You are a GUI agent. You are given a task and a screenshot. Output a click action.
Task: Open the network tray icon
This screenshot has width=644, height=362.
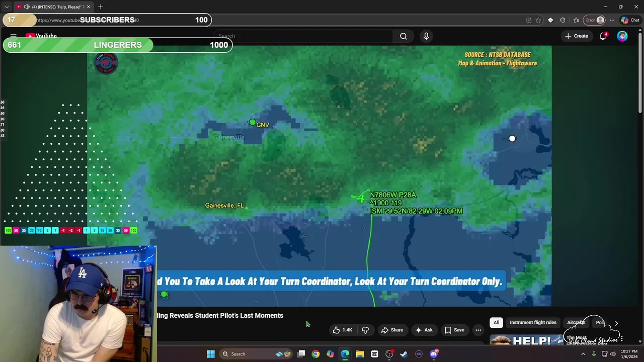(x=604, y=354)
